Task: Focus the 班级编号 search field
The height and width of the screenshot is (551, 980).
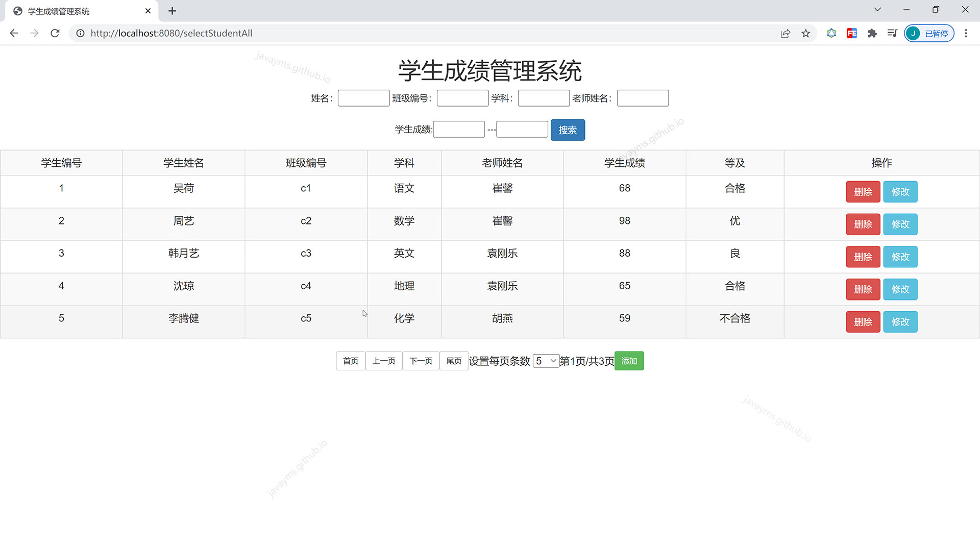Action: (x=462, y=98)
